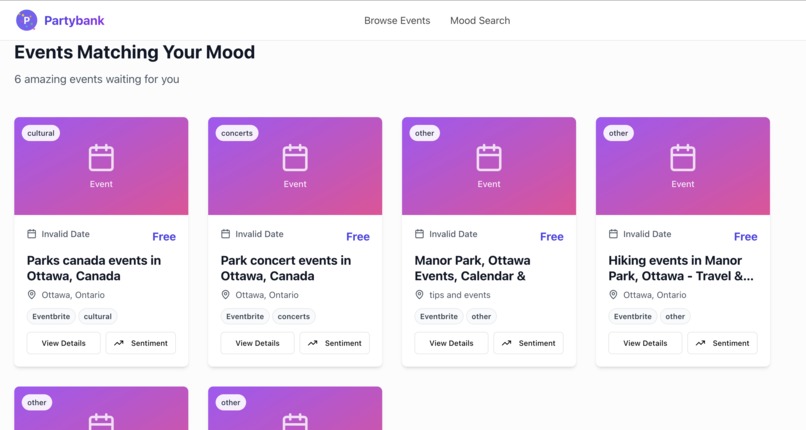Click the Partybank logo icon
806x430 pixels.
(x=26, y=21)
